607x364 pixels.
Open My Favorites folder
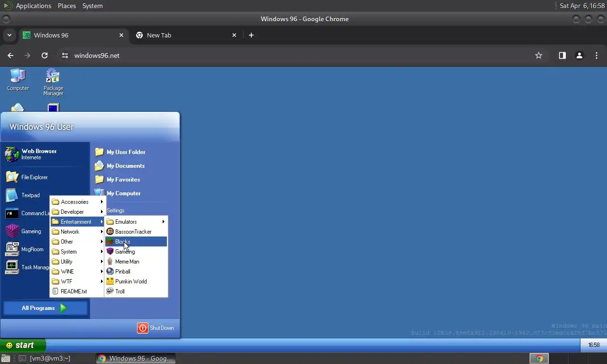118,180
